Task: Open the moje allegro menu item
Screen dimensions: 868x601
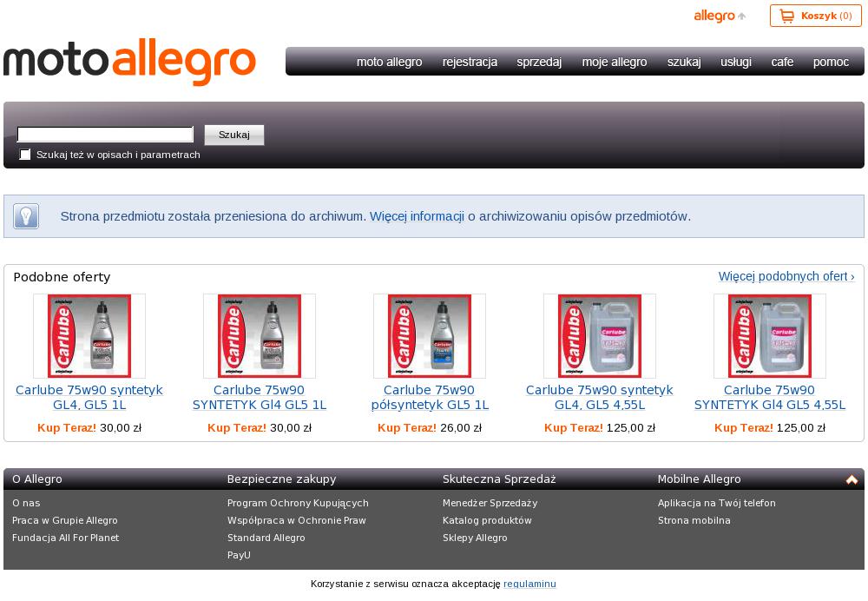Action: pyautogui.click(x=615, y=62)
